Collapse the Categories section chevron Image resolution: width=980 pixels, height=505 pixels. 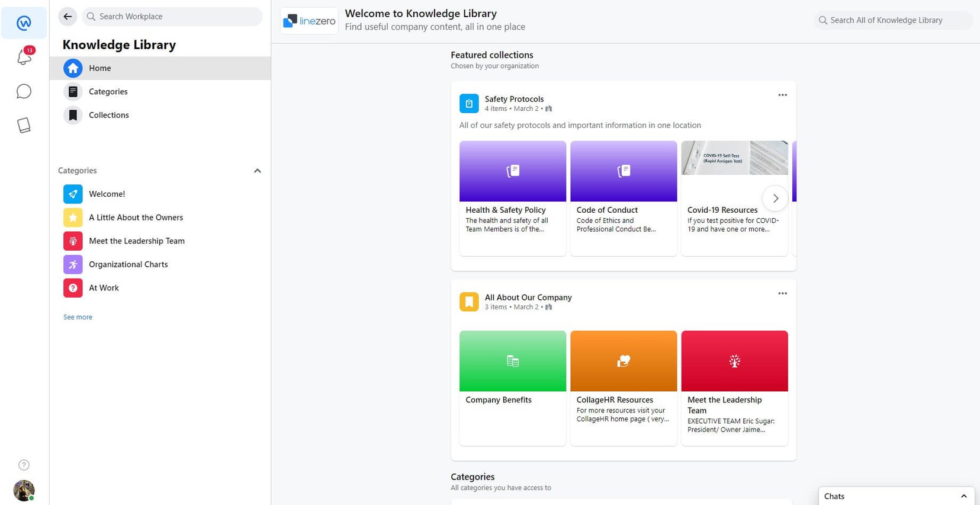(x=257, y=171)
